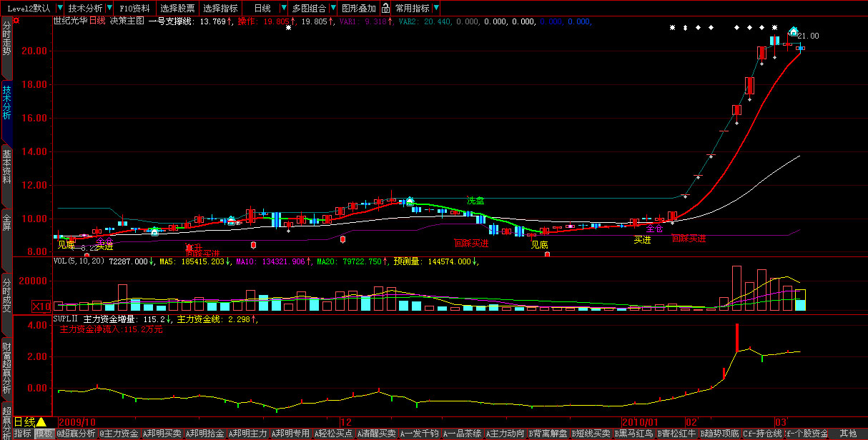Expand the 技术分析 dropdown arrow
Screen dimensions: 868x440
[x=108, y=9]
